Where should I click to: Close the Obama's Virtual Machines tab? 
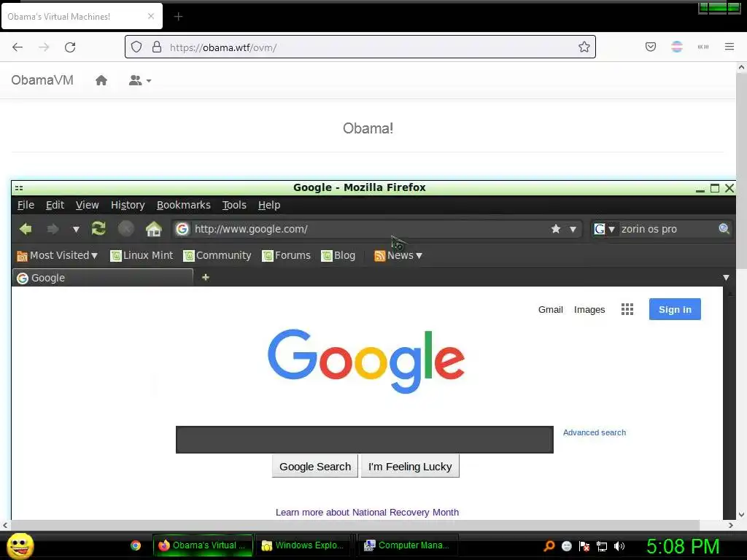(150, 16)
